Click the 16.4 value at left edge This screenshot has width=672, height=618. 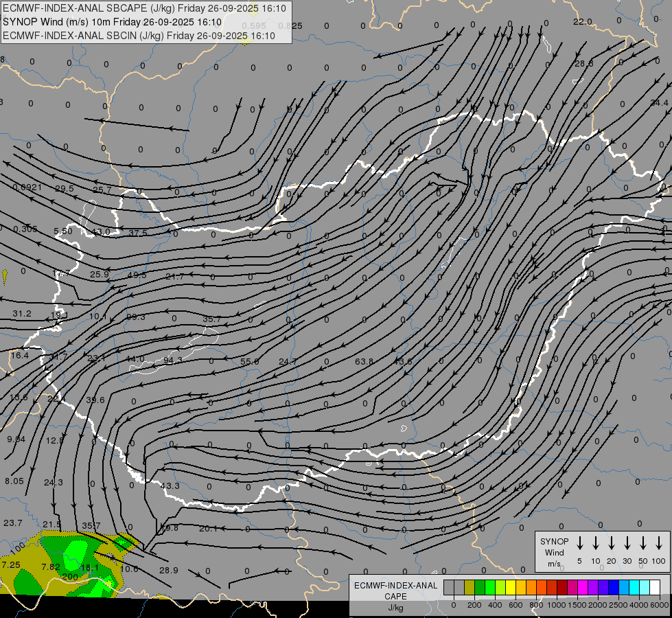tap(20, 355)
